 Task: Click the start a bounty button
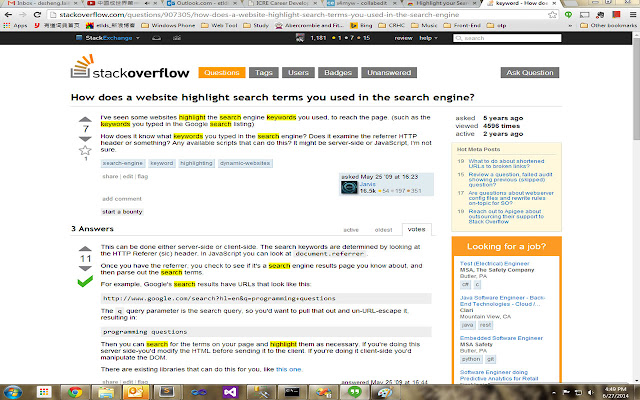[122, 212]
